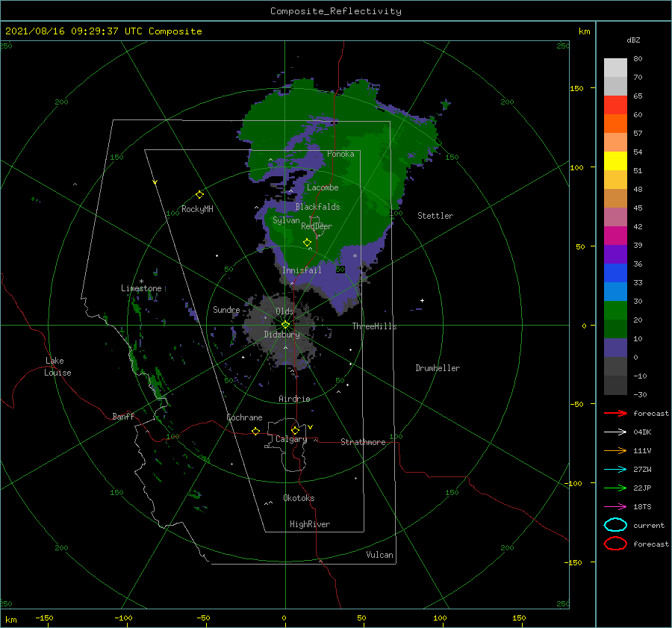The height and width of the screenshot is (628, 672).
Task: Click the 18TS legend label text
Action: pos(642,507)
